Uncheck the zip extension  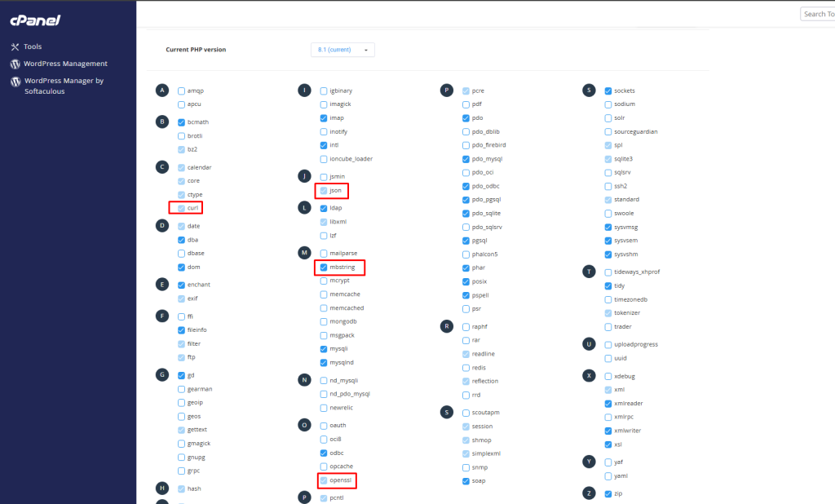pyautogui.click(x=608, y=493)
